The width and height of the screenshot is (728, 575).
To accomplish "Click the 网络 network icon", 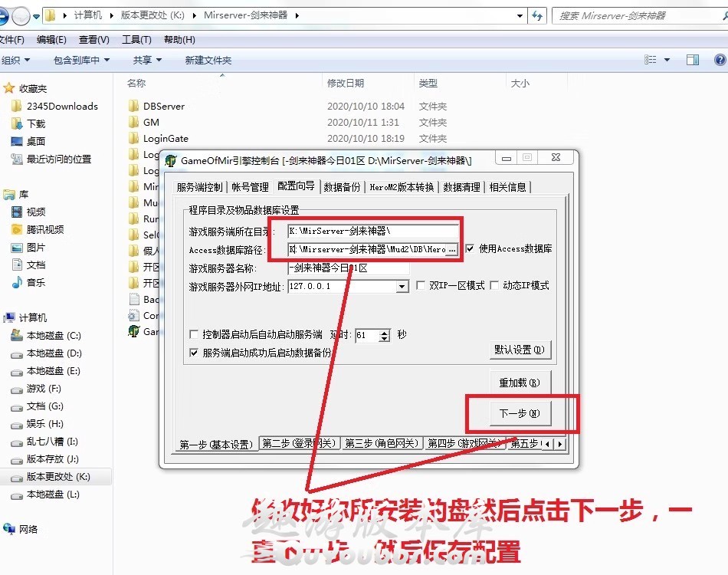I will (x=9, y=529).
